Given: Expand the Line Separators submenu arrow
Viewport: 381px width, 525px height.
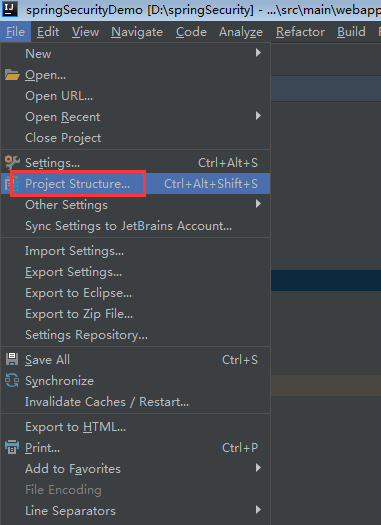Looking at the screenshot, I should tap(258, 510).
